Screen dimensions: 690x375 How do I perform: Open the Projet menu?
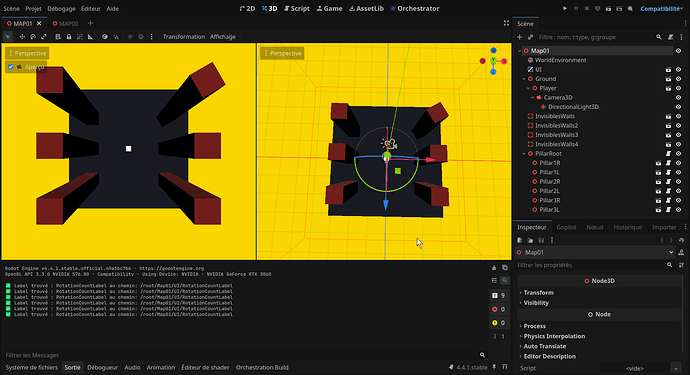pyautogui.click(x=33, y=8)
